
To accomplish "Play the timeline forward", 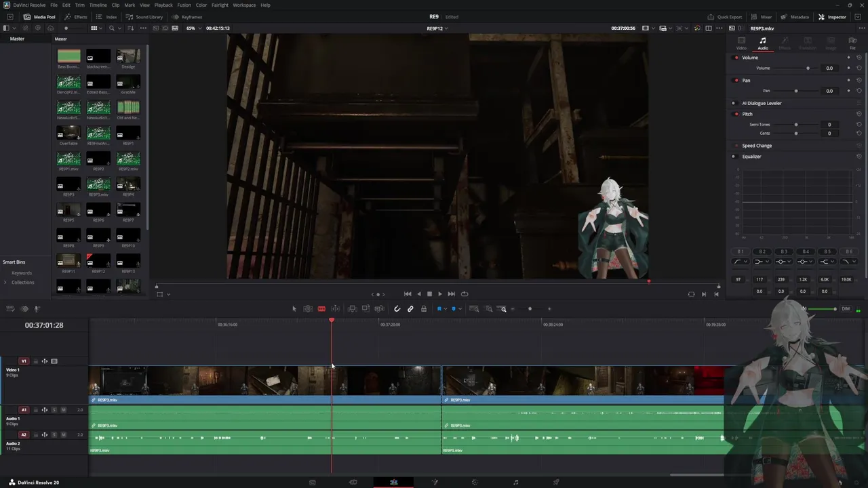I will click(440, 294).
